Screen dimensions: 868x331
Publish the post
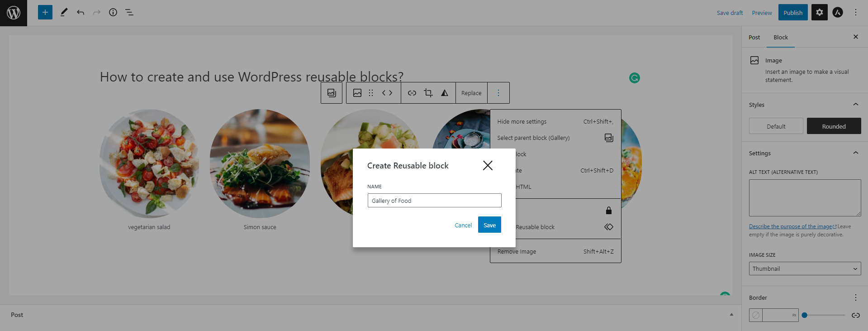pos(793,13)
